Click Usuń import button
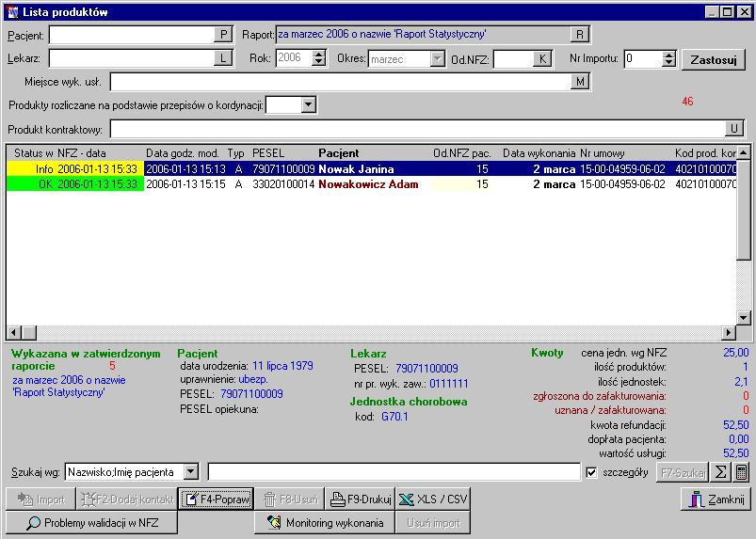 point(432,523)
